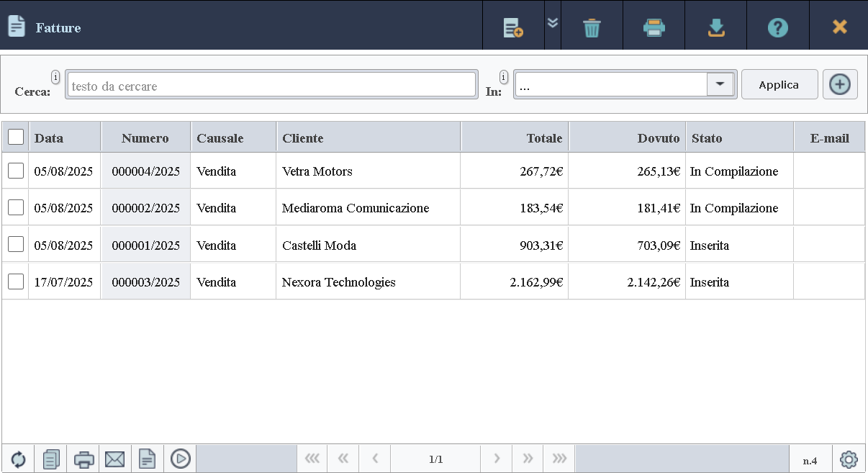Click the new invoice icon in header
This screenshot has width=868, height=473.
[512, 27]
